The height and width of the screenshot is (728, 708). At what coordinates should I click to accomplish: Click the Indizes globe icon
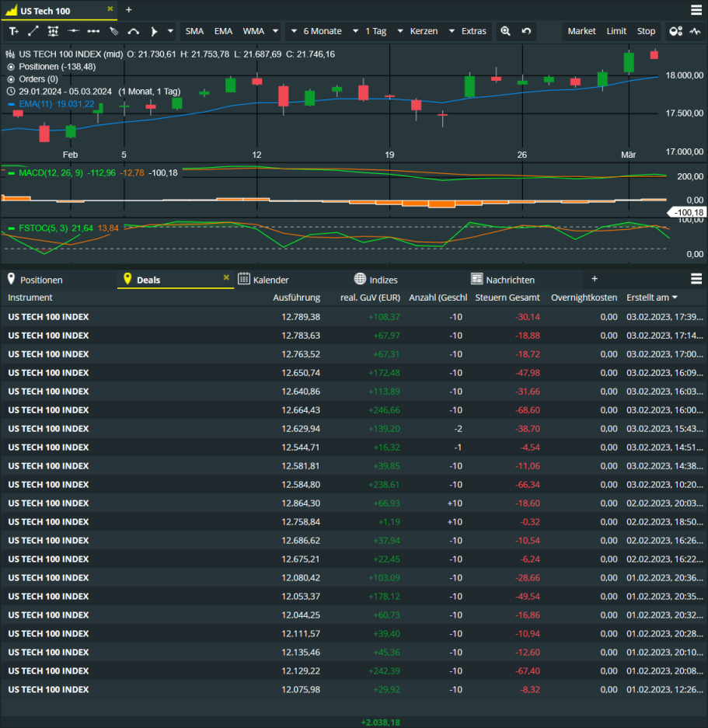(x=360, y=279)
